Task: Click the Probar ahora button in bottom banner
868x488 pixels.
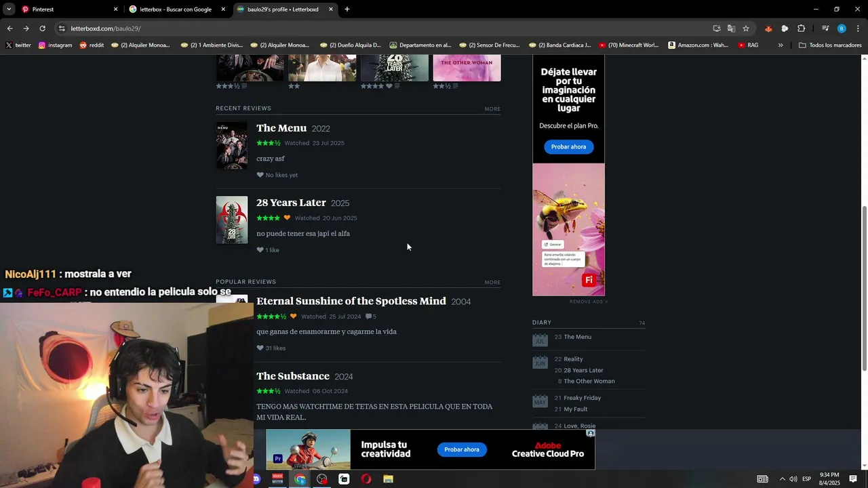Action: pos(462,450)
